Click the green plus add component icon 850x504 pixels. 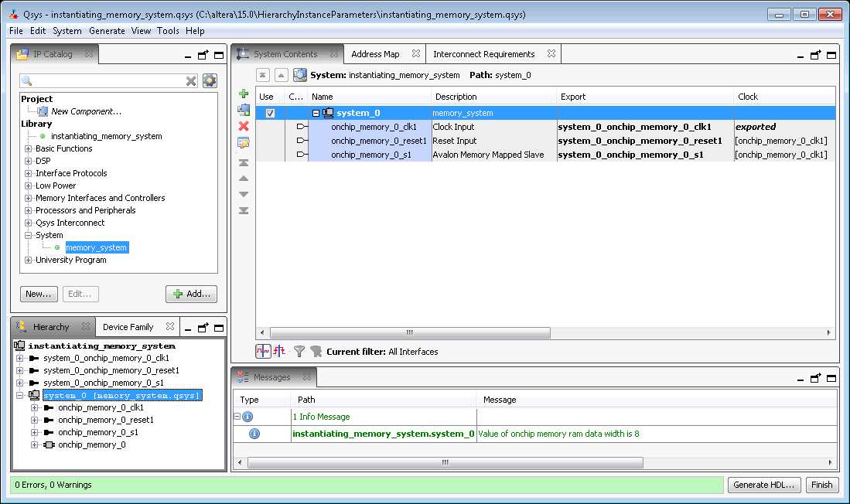click(x=244, y=94)
